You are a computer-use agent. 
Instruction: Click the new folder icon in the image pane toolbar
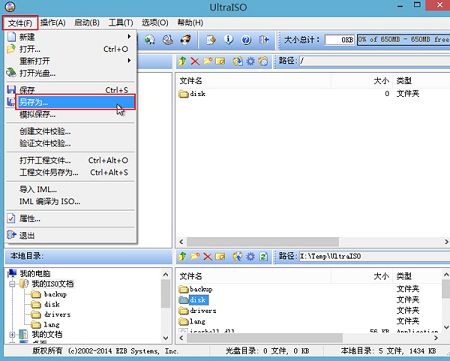[207, 61]
